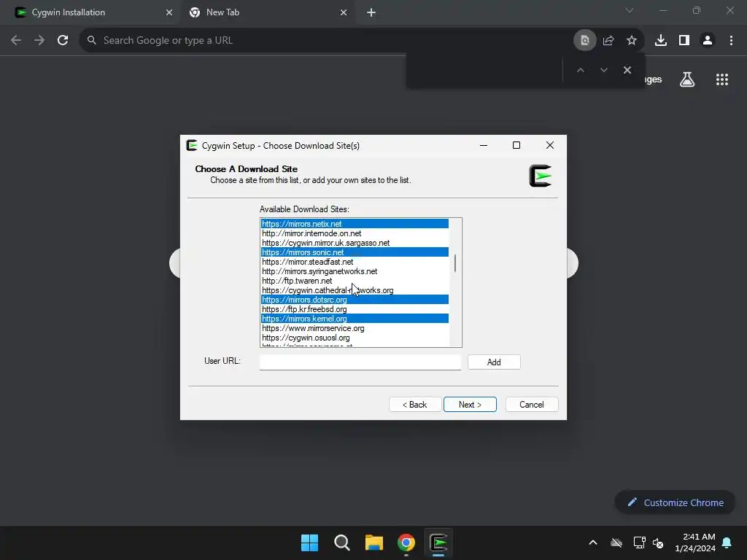The image size is (747, 560).
Task: Open a new Chrome tab with plus
Action: pos(371,12)
